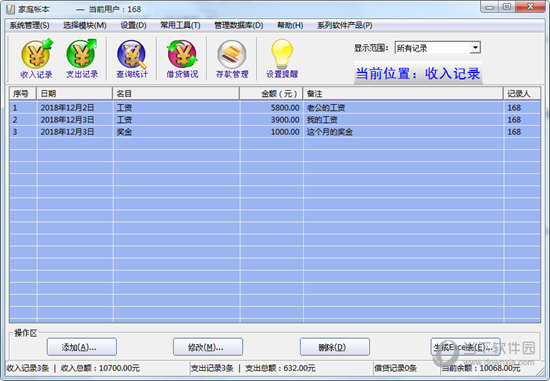Open the 设置(D) menu
550x381 pixels.
coord(133,25)
